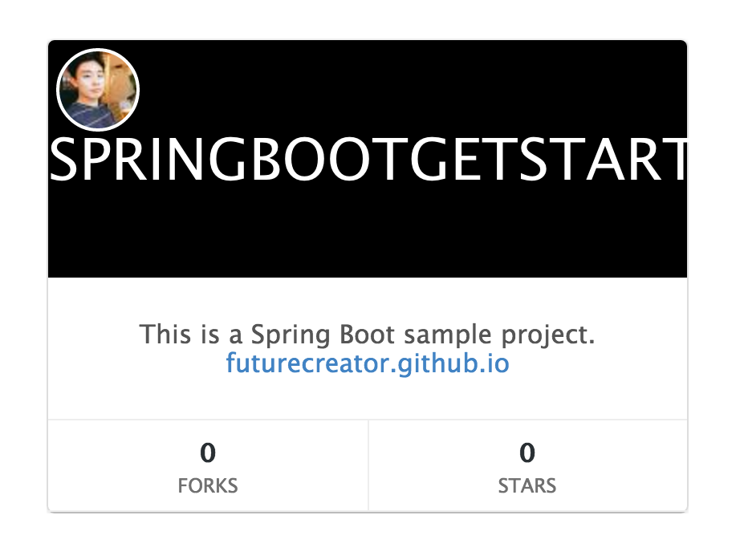Click the forks count number zero

208,453
